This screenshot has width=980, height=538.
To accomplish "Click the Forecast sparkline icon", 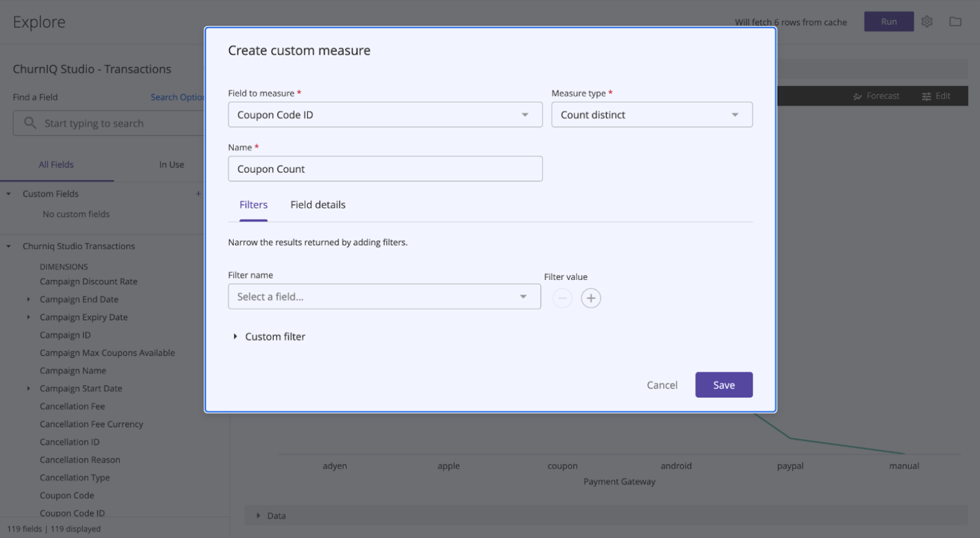I will coord(857,97).
